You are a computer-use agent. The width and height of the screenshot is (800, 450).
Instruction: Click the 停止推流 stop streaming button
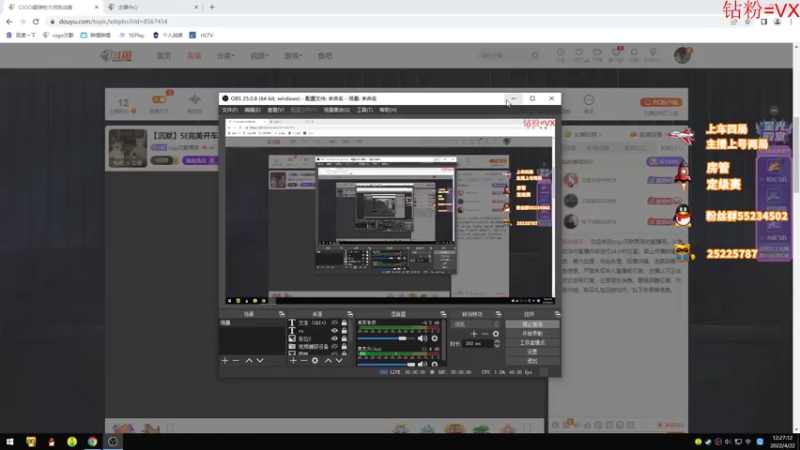coord(532,324)
